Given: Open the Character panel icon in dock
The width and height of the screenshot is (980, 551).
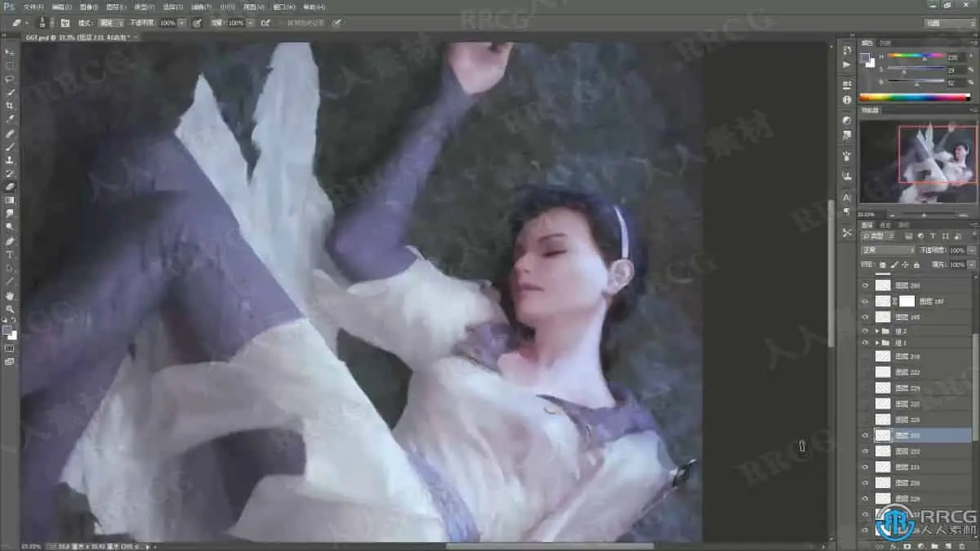Looking at the screenshot, I should pyautogui.click(x=847, y=198).
